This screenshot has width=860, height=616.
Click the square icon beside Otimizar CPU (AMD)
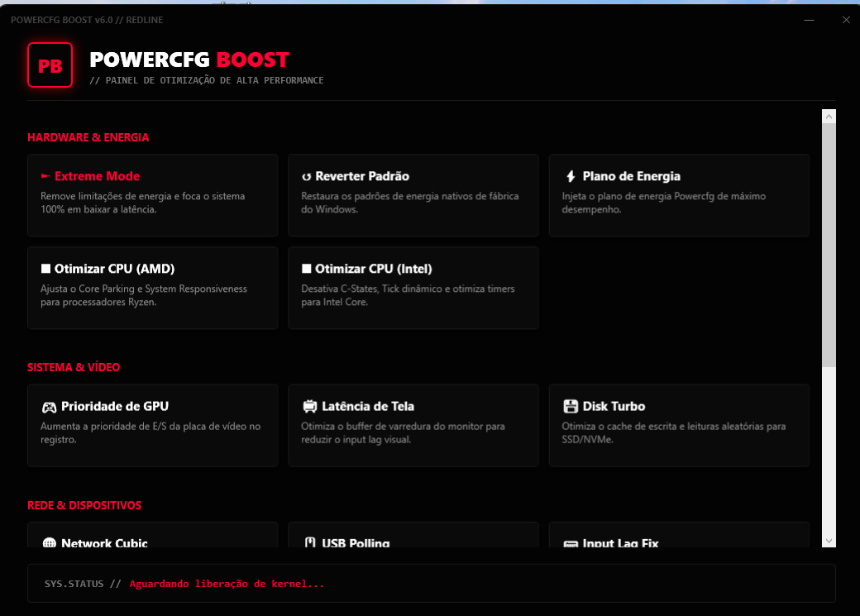(45, 268)
